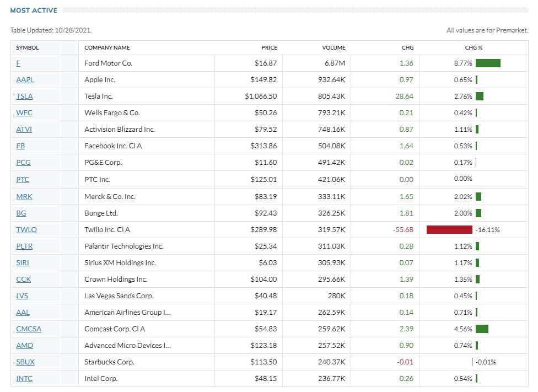The image size is (538, 392).
Task: Click the PTC 0.00% change percent
Action: (x=463, y=179)
